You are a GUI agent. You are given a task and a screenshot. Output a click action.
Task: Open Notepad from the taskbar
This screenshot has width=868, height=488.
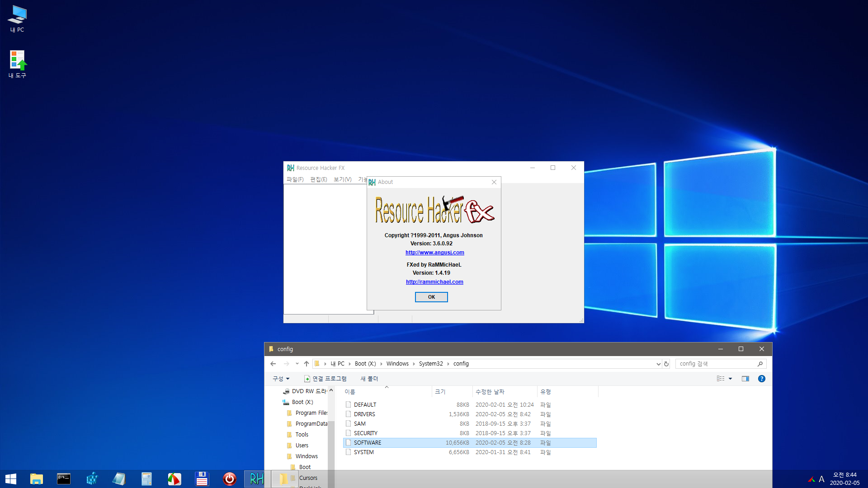coord(119,479)
